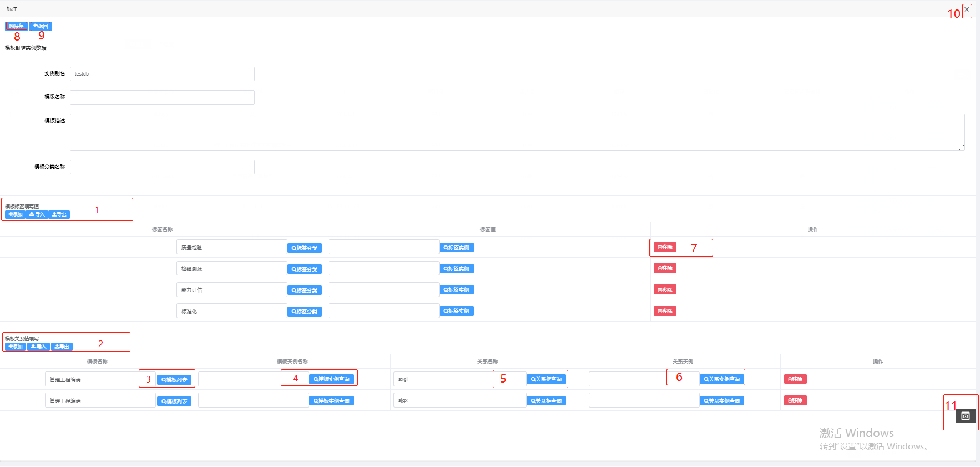980x467 pixels.
Task: Click 导出 in the 模板关系值填写 section
Action: [x=62, y=347]
